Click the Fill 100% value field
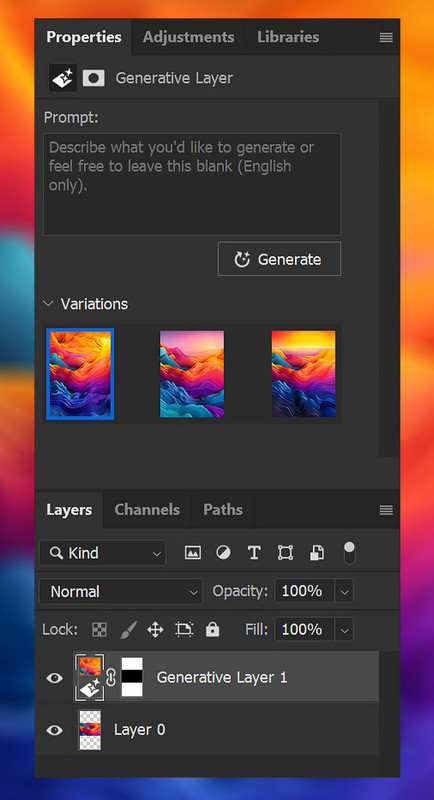 tap(304, 630)
